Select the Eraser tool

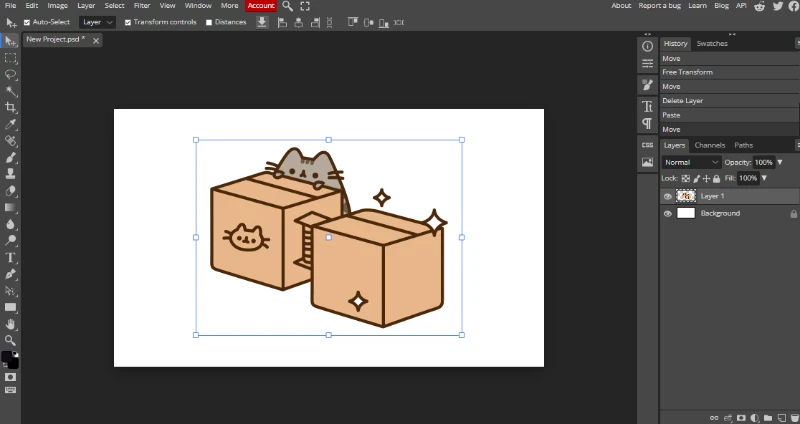10,191
